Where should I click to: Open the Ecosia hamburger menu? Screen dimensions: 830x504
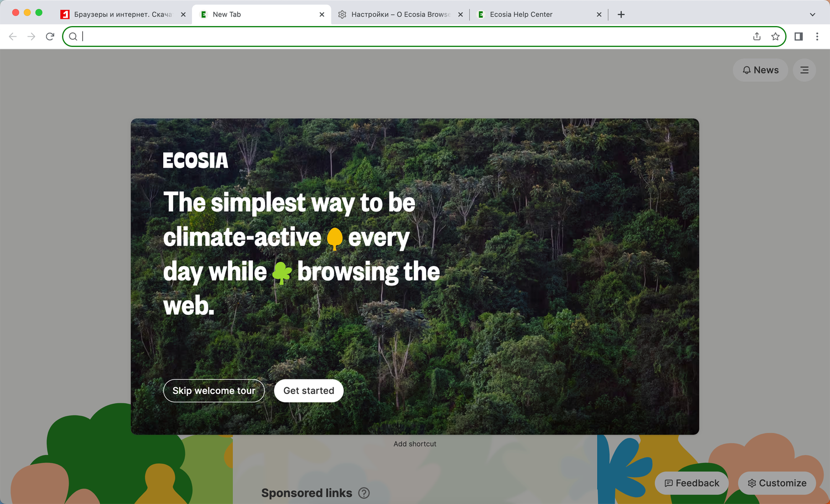pyautogui.click(x=804, y=70)
